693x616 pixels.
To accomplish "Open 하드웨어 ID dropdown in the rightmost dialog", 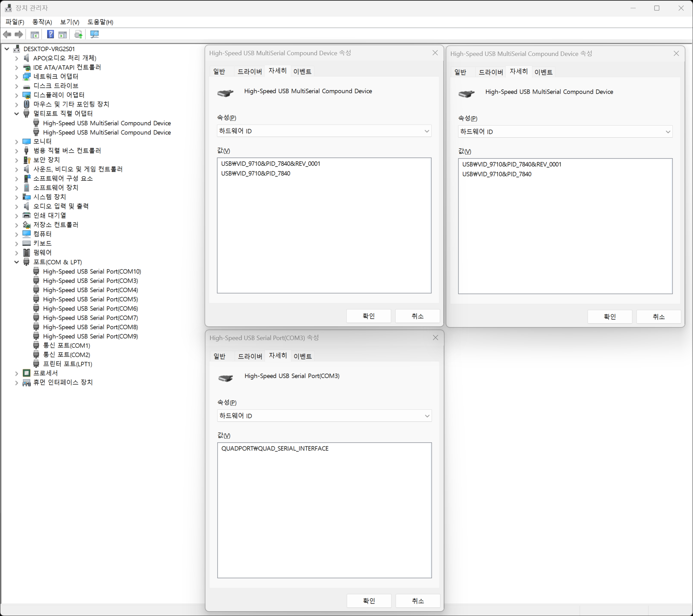I will point(565,132).
